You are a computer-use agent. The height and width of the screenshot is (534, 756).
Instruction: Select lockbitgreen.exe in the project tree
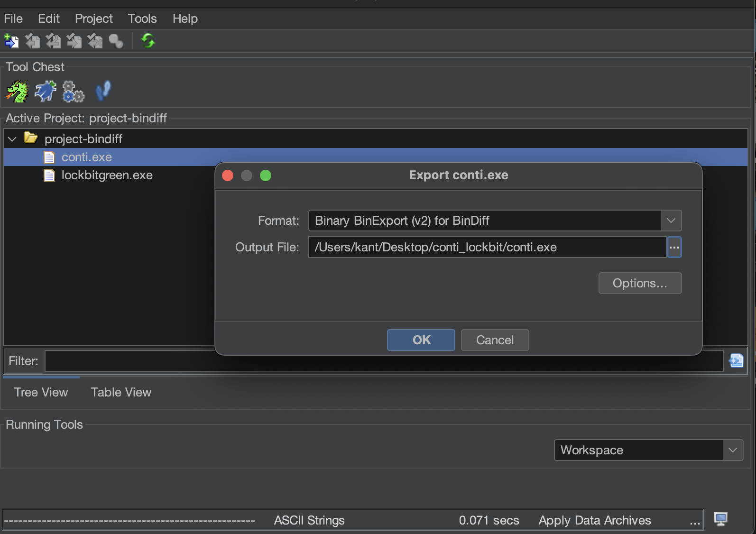(107, 175)
